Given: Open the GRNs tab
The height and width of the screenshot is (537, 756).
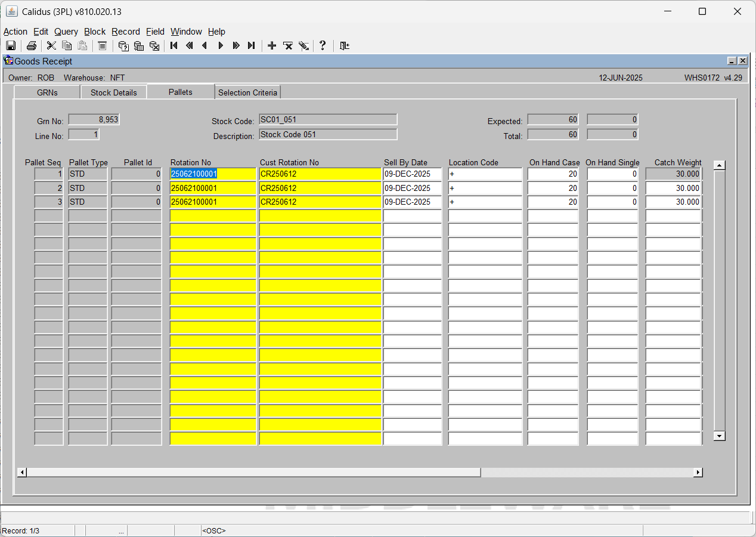Looking at the screenshot, I should pyautogui.click(x=47, y=92).
